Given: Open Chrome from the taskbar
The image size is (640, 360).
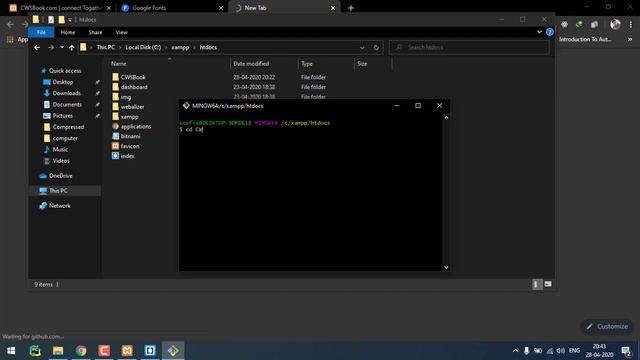Looking at the screenshot, I should 81,351.
